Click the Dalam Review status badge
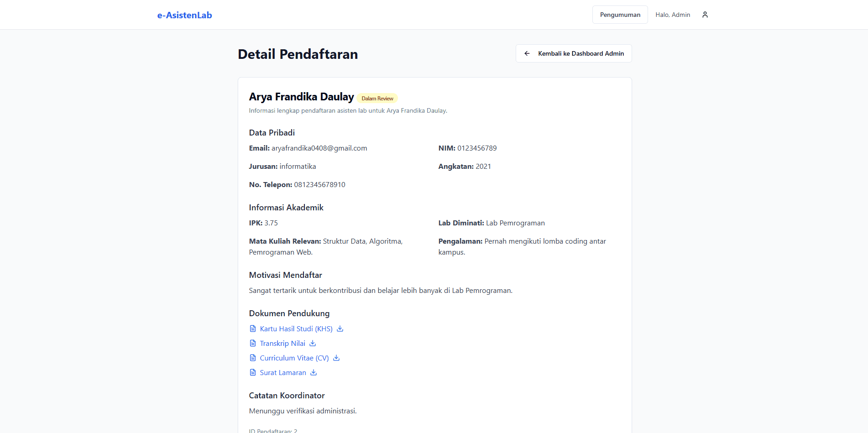The image size is (868, 433). coord(377,98)
